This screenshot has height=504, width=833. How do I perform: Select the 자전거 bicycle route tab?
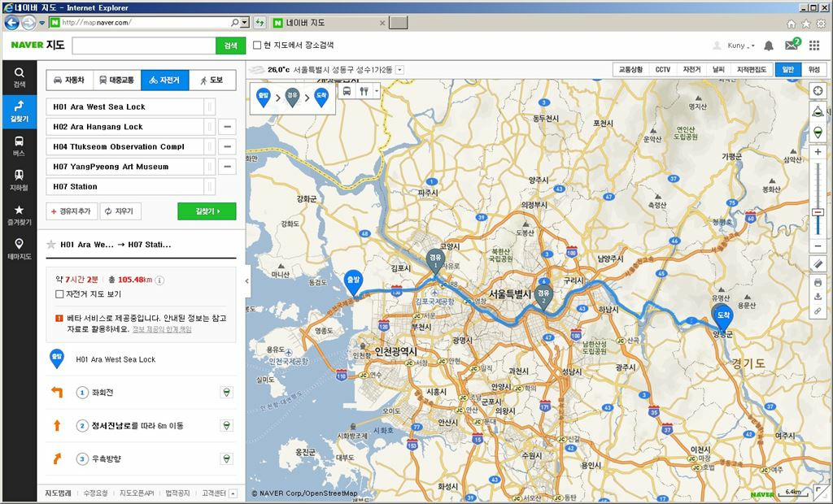[164, 80]
